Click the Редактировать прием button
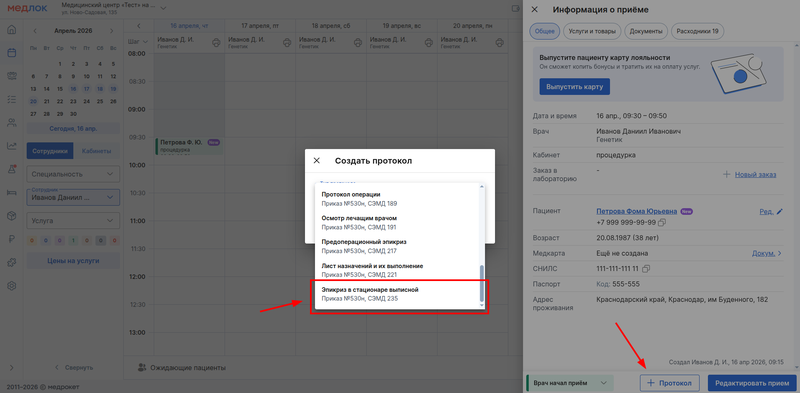This screenshot has width=800, height=393. point(752,383)
